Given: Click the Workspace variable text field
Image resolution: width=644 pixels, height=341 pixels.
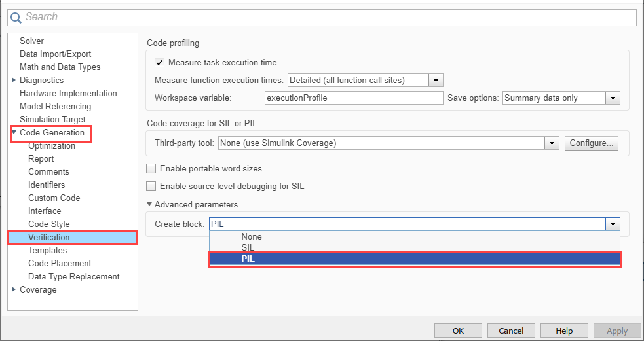Looking at the screenshot, I should click(x=354, y=98).
